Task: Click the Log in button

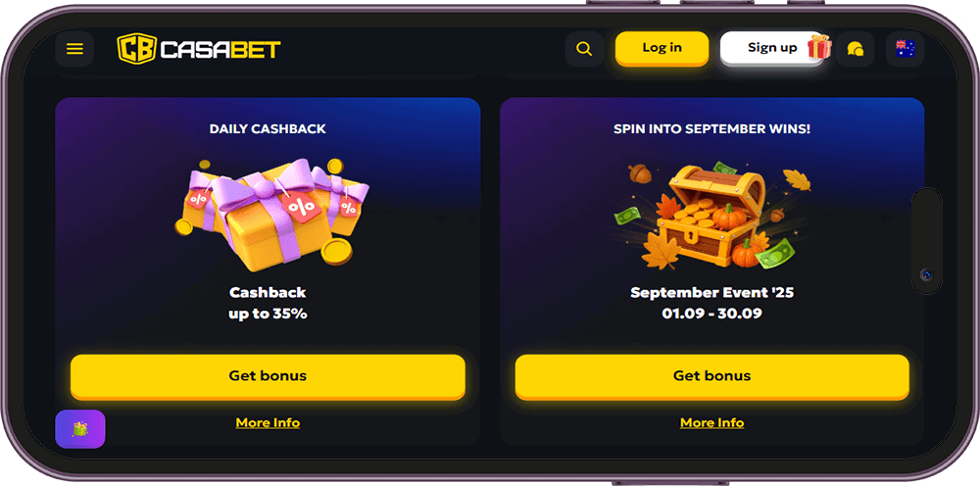Action: pyautogui.click(x=661, y=48)
